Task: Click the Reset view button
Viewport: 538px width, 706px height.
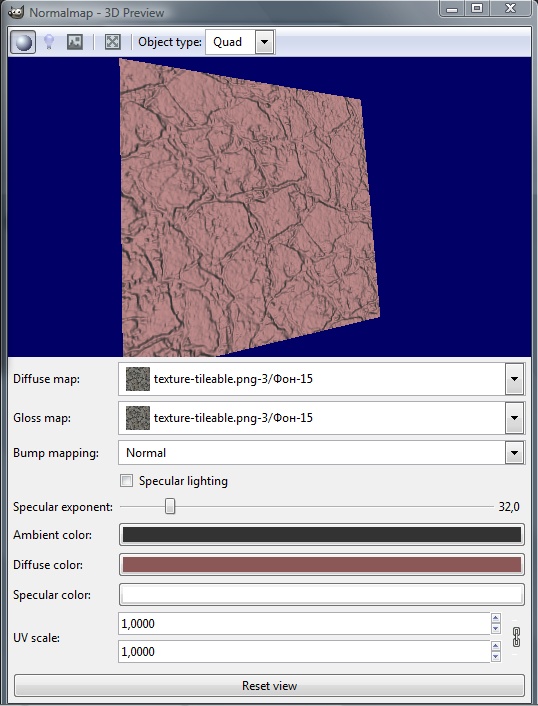Action: [x=269, y=686]
